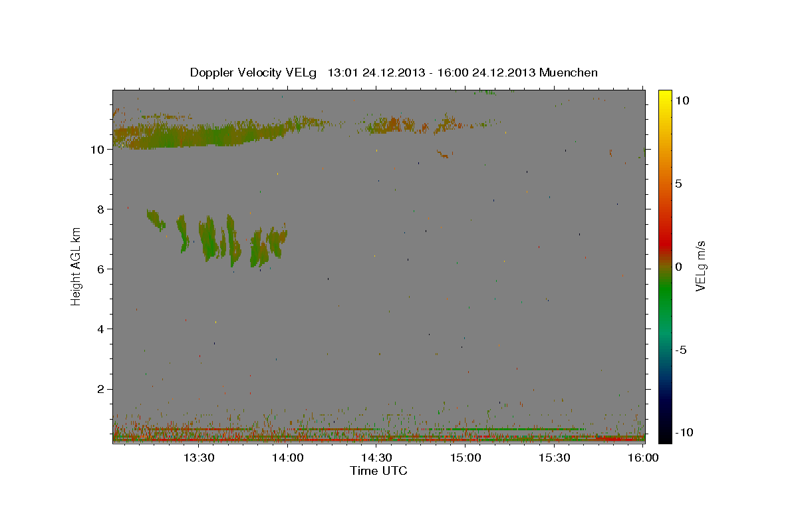Click the height axis label 4
Screen dimensions: 798x532
[102, 329]
